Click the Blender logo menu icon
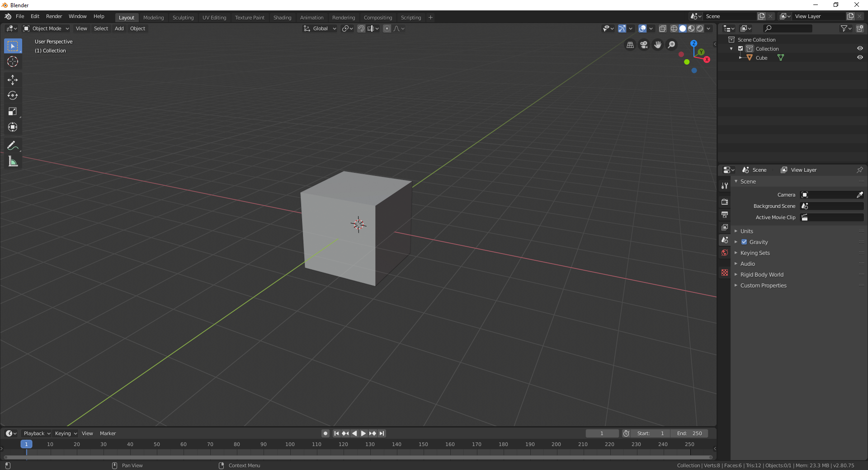Viewport: 868px width, 470px height. [x=8, y=16]
